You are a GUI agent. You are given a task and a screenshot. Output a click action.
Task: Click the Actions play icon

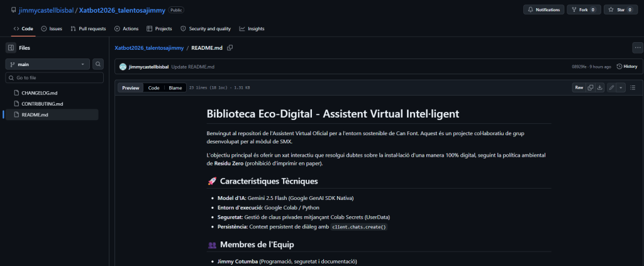(x=117, y=29)
